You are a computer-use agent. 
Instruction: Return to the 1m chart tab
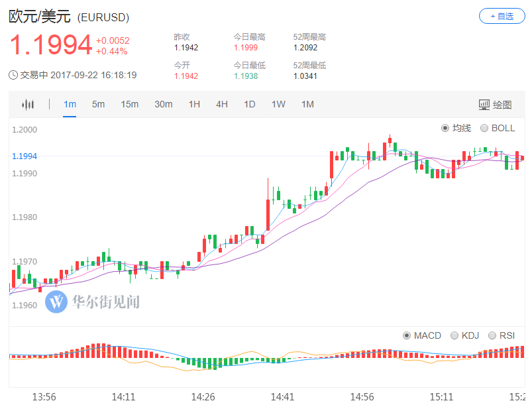70,104
